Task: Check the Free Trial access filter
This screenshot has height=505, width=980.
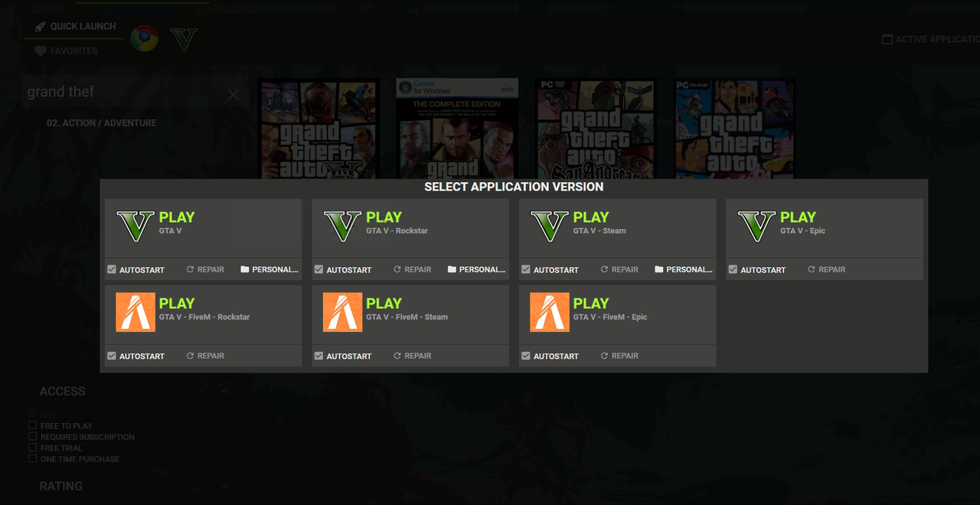Action: 33,448
